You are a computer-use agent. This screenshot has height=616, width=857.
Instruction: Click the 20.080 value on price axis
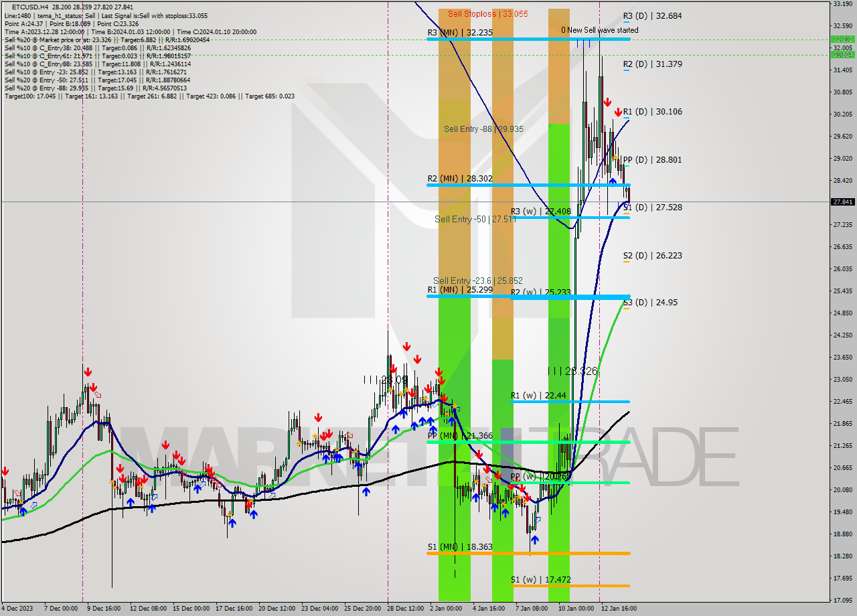click(x=842, y=489)
